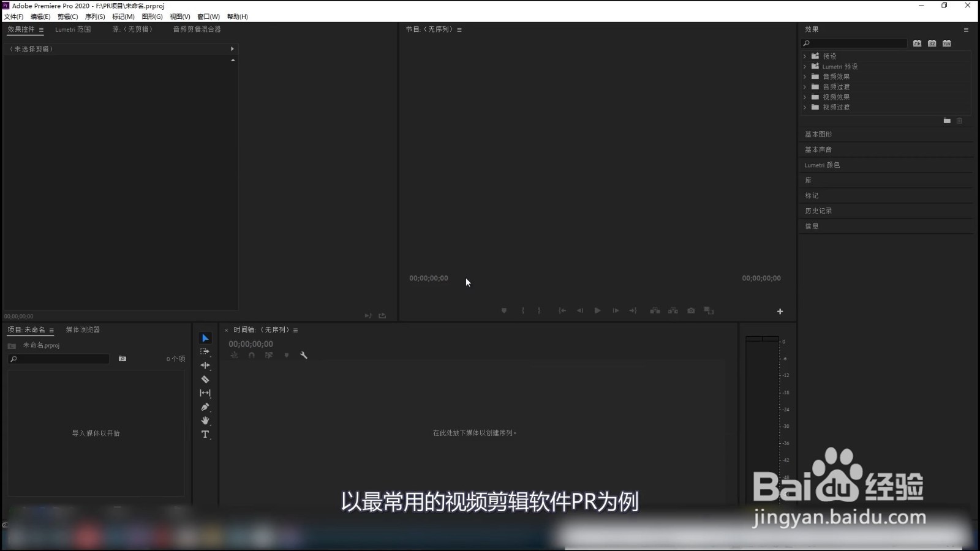Open the 历史记录 panel
Viewport: 980px width, 551px height.
click(x=818, y=210)
